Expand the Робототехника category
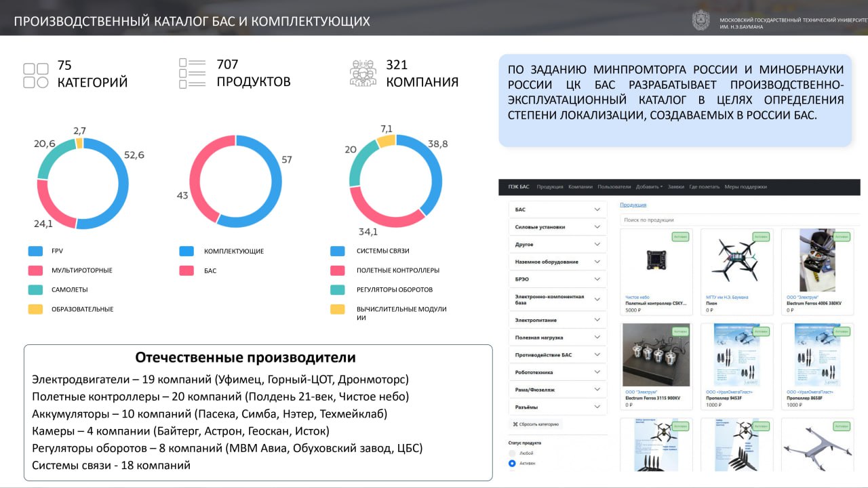 (x=557, y=372)
